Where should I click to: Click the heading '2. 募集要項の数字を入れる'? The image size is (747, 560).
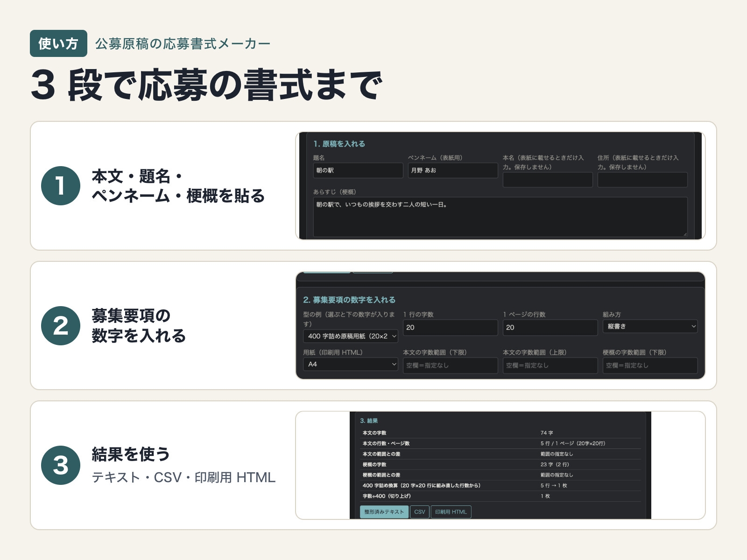[349, 300]
